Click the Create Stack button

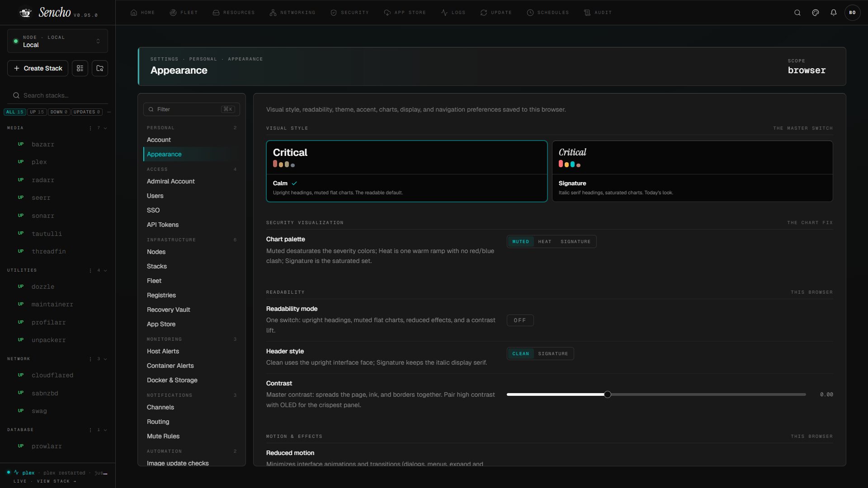[38, 68]
